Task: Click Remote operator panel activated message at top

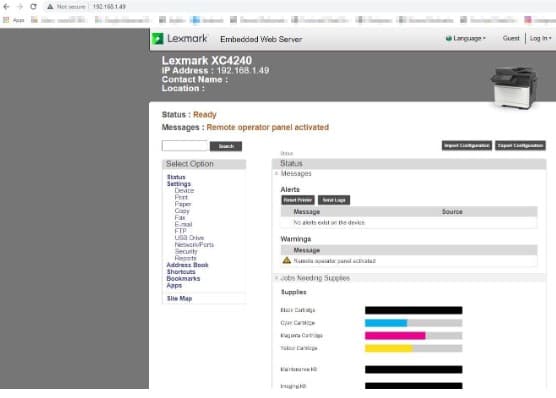Action: tap(268, 127)
